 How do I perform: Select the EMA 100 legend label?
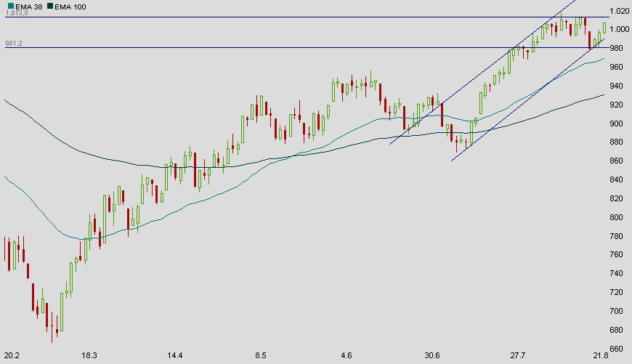70,6
